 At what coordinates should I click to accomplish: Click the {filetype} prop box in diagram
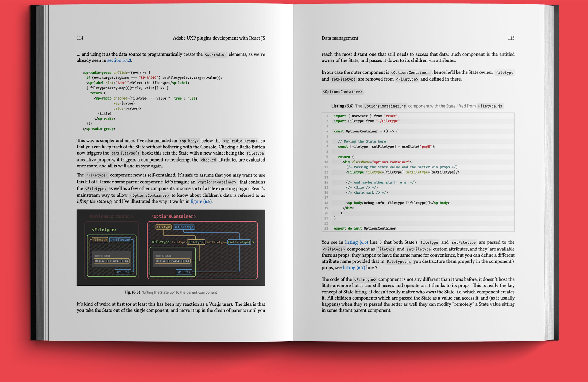tap(196, 242)
